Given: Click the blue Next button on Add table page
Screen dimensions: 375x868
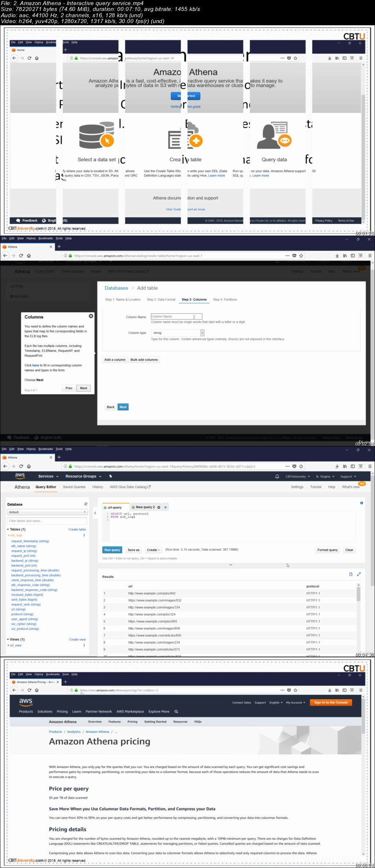Looking at the screenshot, I should coord(123,407).
